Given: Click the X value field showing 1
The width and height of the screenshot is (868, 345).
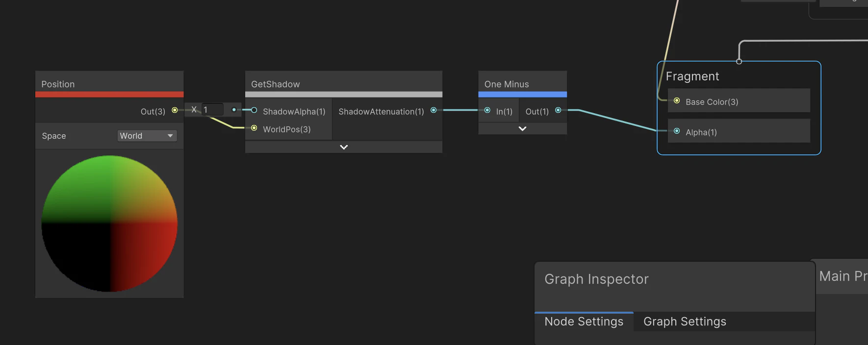Looking at the screenshot, I should 212,110.
